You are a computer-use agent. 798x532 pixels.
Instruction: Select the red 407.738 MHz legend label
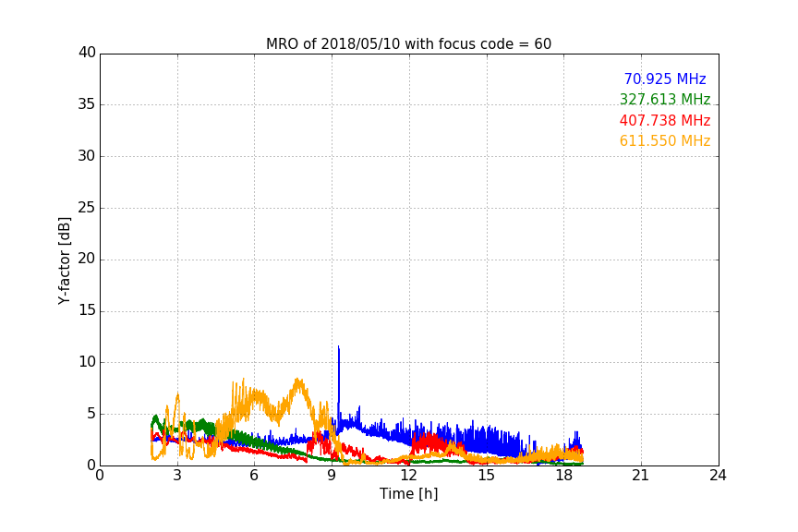click(665, 120)
